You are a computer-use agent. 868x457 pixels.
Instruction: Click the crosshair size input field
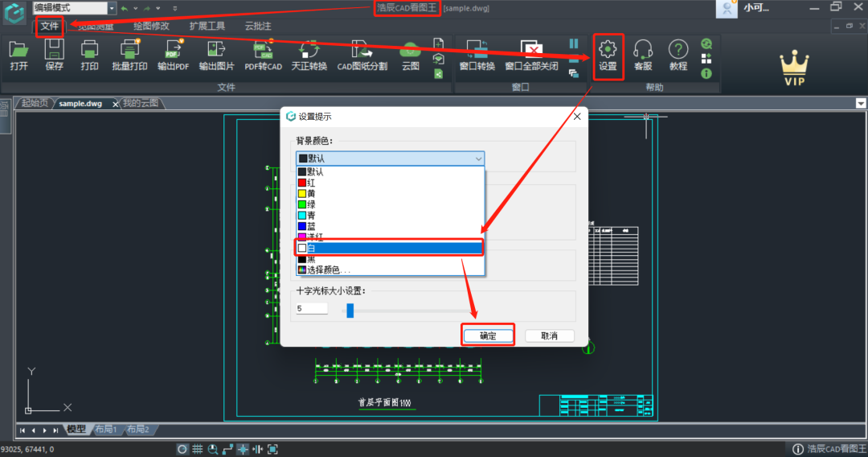pyautogui.click(x=312, y=309)
